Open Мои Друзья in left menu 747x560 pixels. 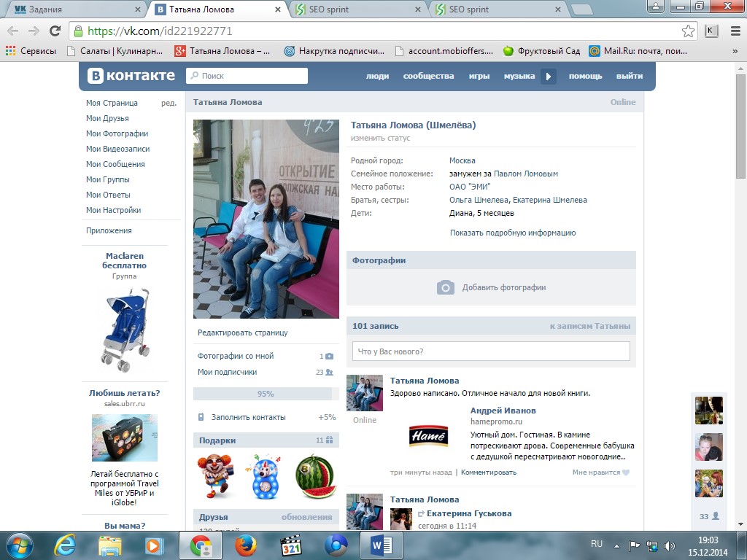point(107,118)
